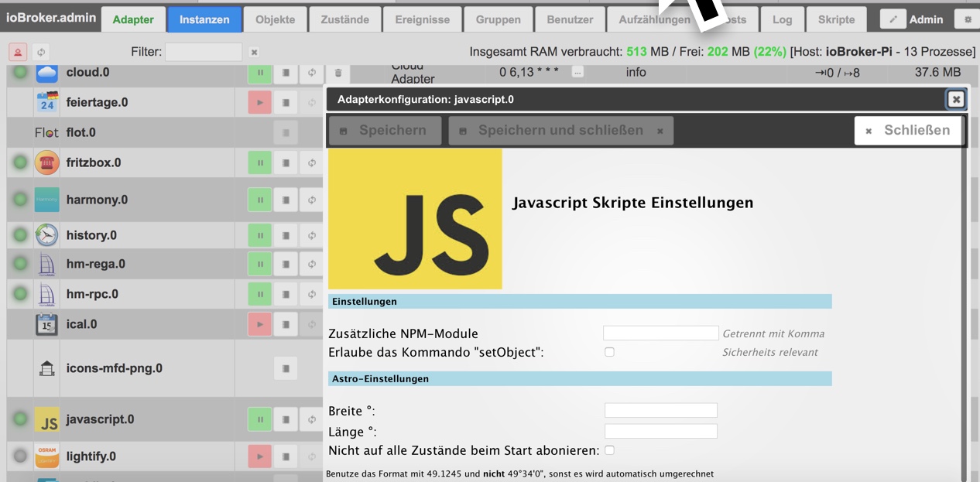The image size is (980, 482).
Task: Restart history.0 with its reload icon
Action: coord(311,235)
